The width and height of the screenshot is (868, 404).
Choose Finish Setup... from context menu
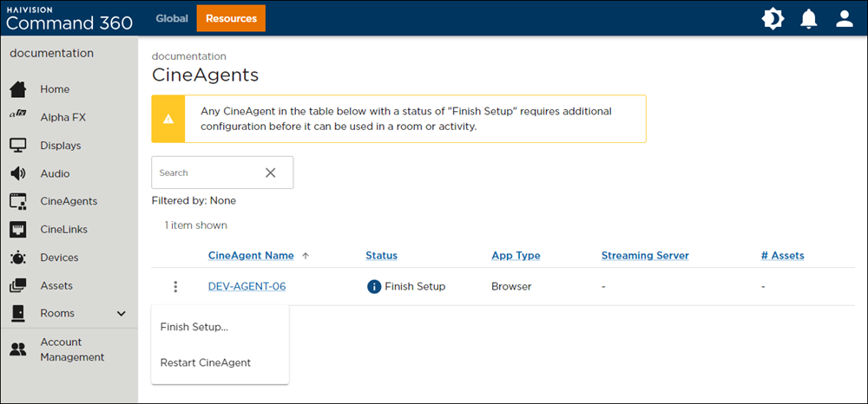[194, 327]
